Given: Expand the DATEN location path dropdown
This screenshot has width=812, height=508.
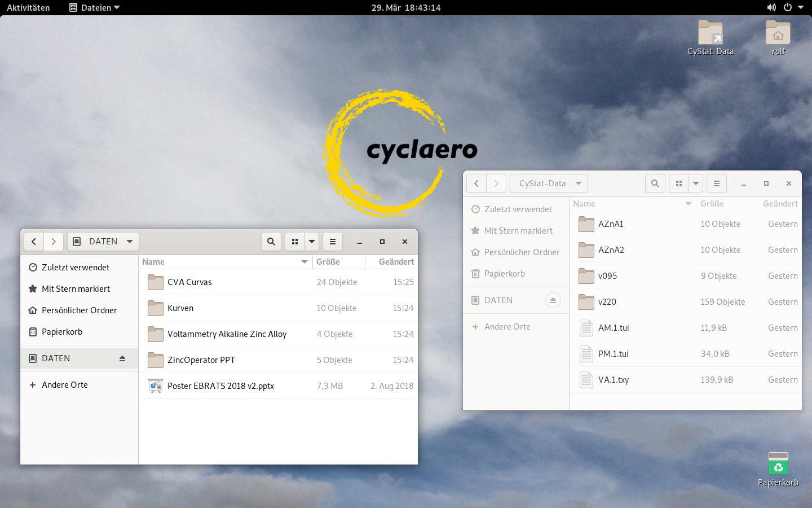Looking at the screenshot, I should (130, 242).
